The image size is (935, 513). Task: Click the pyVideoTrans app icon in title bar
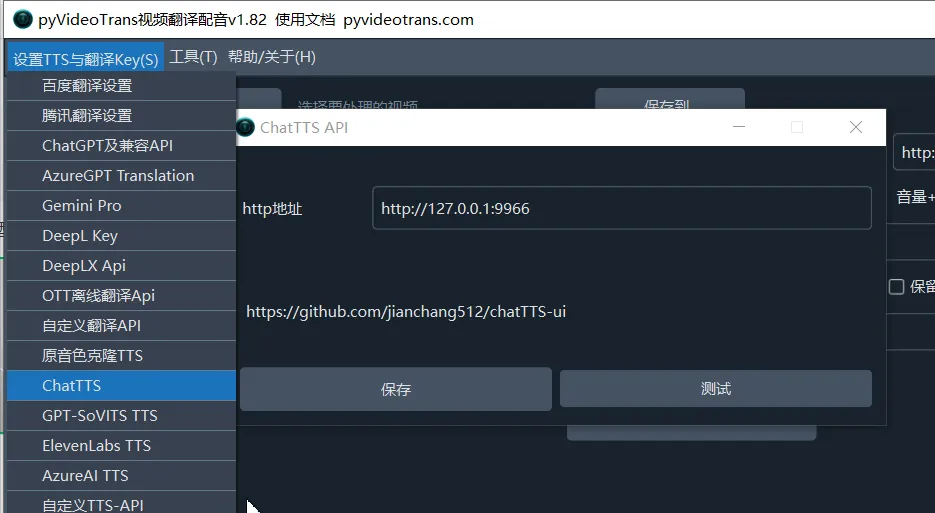coord(22,19)
